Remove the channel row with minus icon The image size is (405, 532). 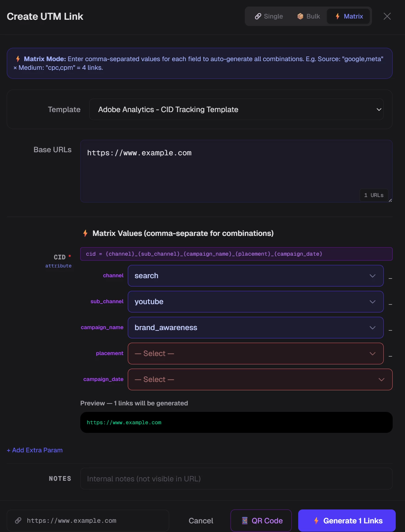(390, 279)
